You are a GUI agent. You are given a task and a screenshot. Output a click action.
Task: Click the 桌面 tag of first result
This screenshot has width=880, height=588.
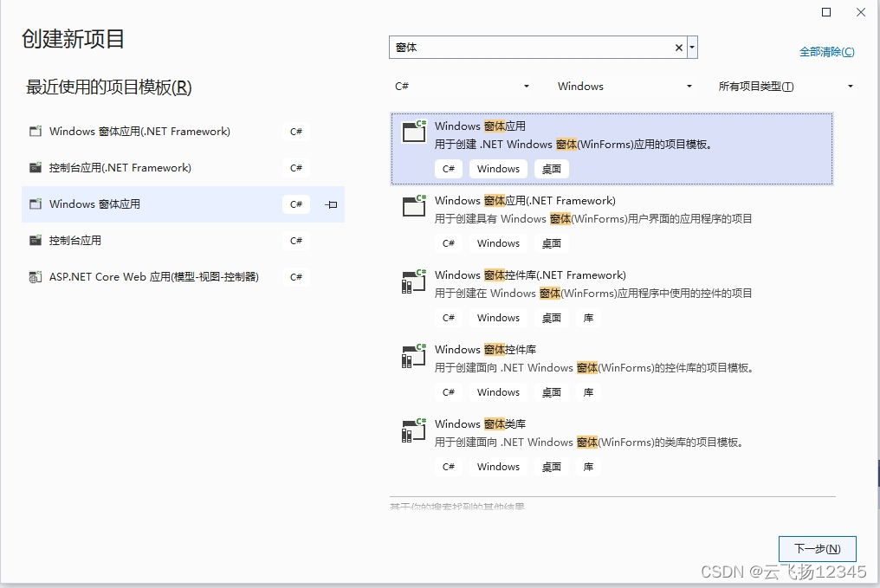click(x=552, y=169)
